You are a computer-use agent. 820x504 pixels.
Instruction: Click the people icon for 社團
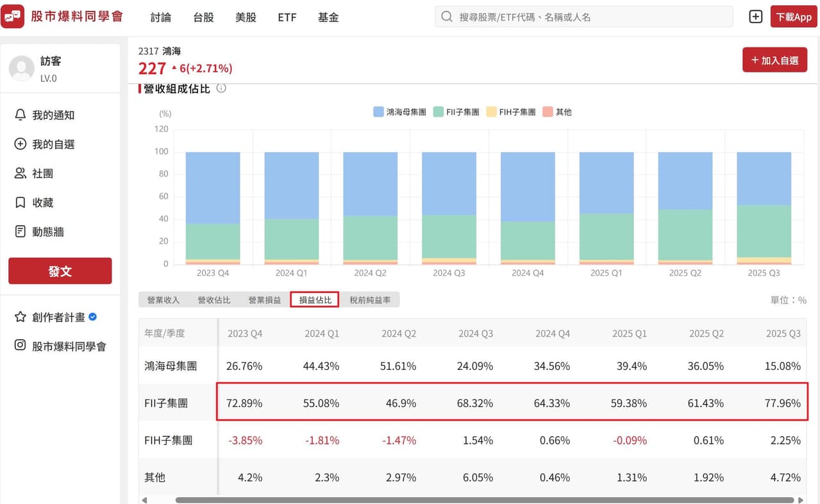pyautogui.click(x=20, y=173)
